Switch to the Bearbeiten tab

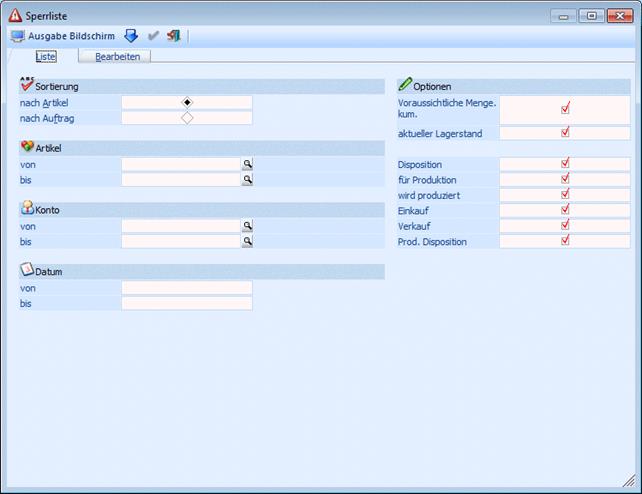[x=116, y=57]
